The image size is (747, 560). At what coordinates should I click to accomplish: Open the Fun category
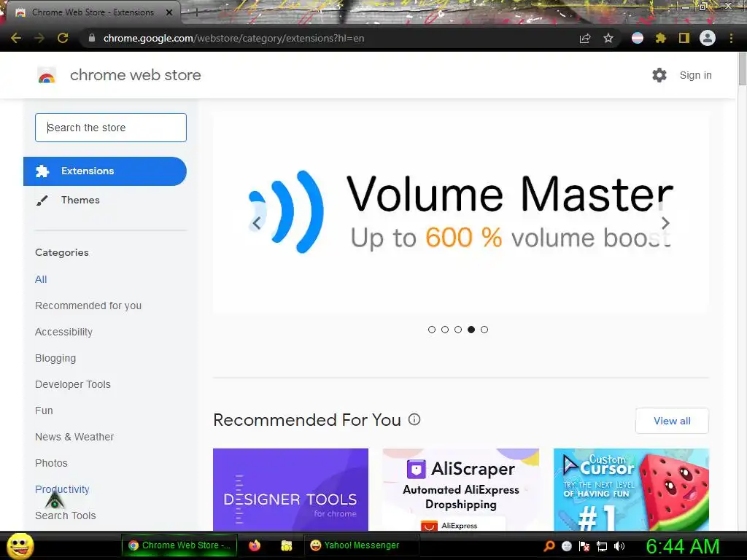click(44, 411)
